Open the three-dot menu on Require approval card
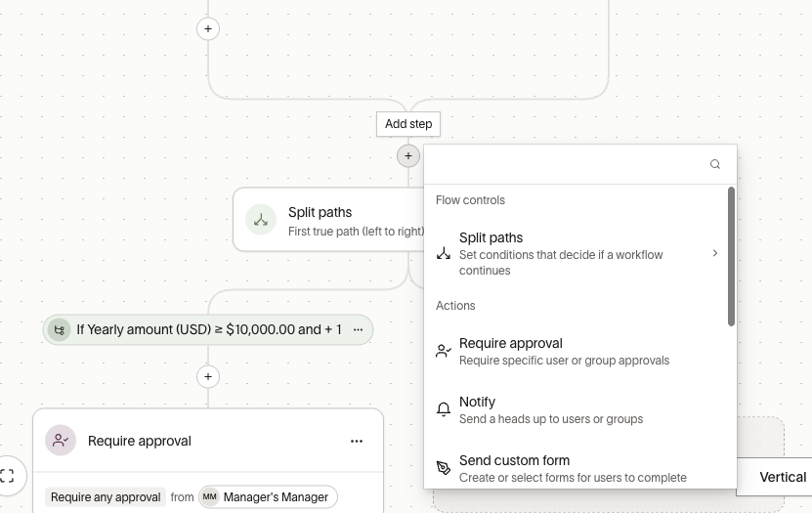 point(357,441)
